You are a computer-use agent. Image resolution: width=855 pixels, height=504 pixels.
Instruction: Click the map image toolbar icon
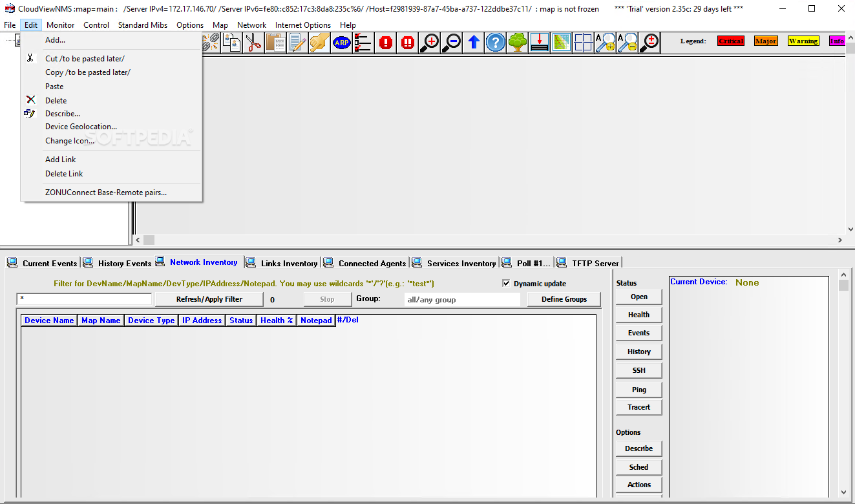562,43
